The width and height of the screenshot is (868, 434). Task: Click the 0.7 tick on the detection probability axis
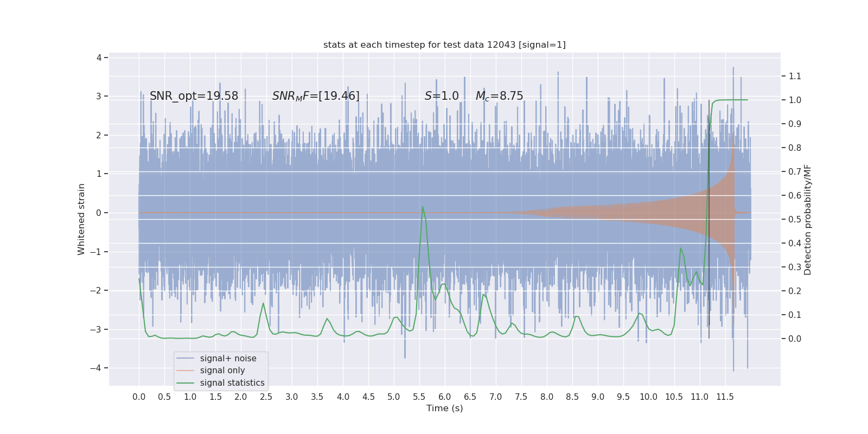[795, 171]
